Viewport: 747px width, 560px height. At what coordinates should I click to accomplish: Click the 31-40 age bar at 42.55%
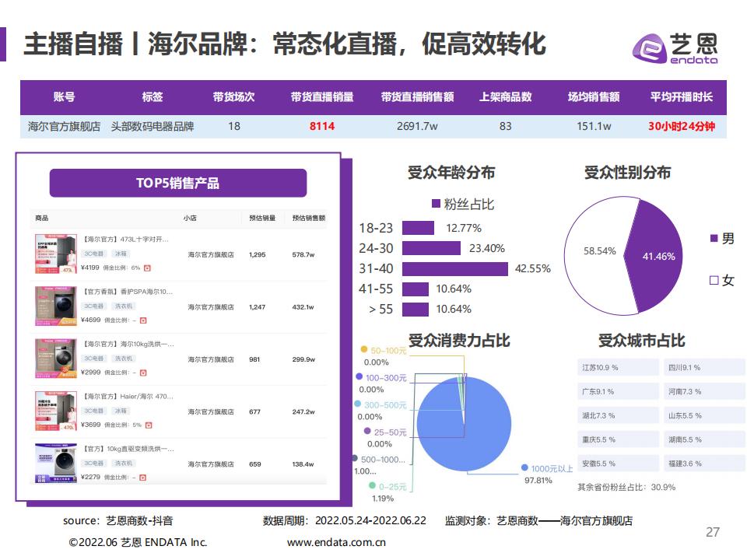455,268
